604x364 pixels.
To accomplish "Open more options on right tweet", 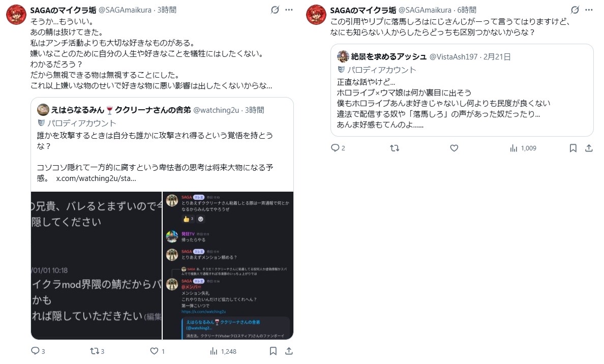I will point(589,10).
